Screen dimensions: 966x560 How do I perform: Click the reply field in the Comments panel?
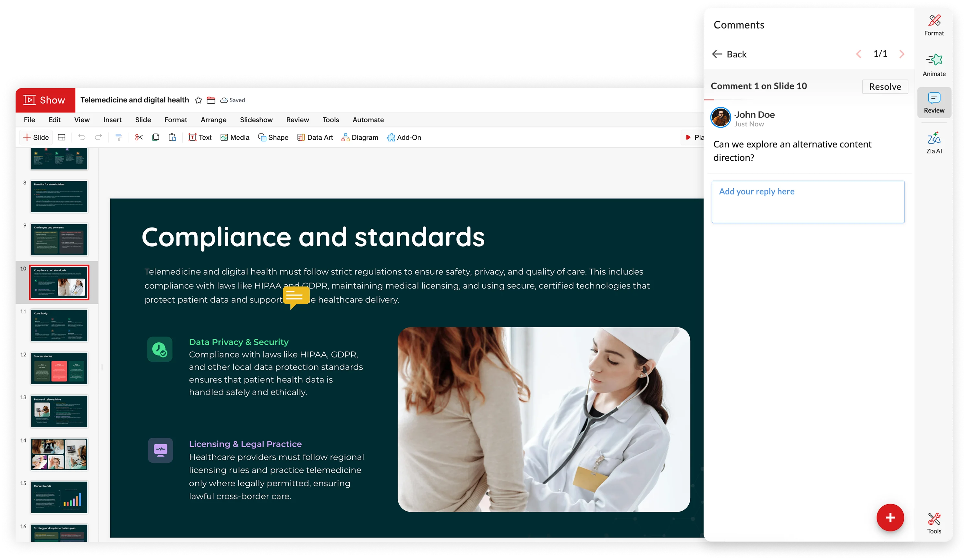808,202
